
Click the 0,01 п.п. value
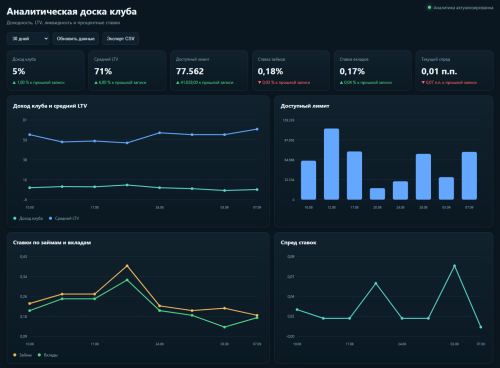(x=439, y=71)
